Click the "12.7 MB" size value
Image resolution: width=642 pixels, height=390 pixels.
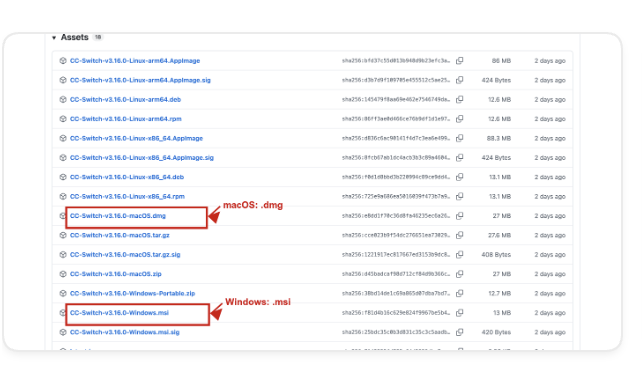500,293
